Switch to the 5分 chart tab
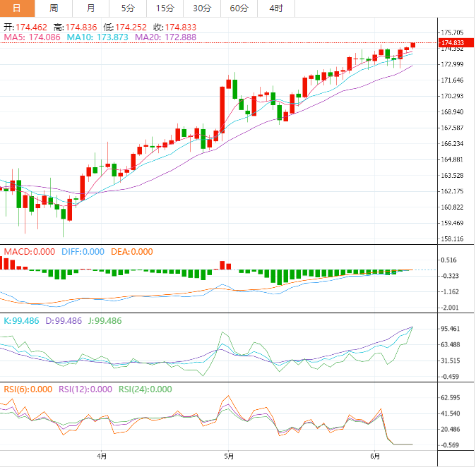The height and width of the screenshot is (472, 476). click(127, 8)
